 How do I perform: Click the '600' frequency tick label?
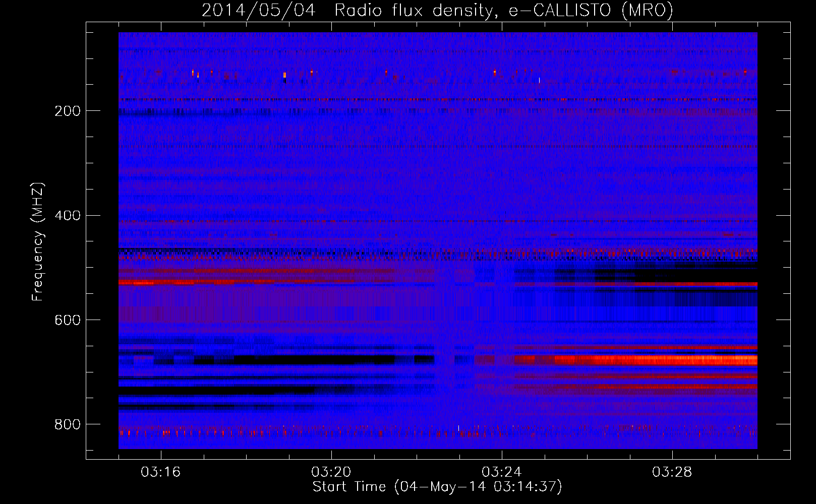pyautogui.click(x=68, y=320)
